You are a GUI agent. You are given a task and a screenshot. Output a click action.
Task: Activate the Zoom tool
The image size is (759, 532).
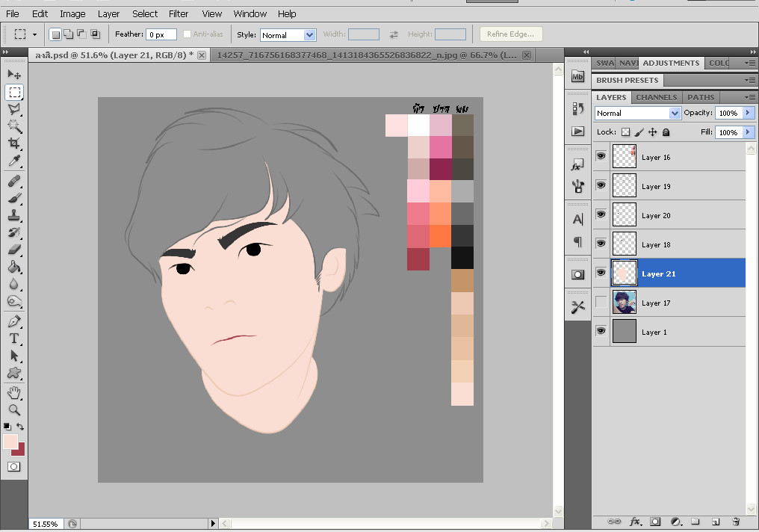click(x=14, y=409)
